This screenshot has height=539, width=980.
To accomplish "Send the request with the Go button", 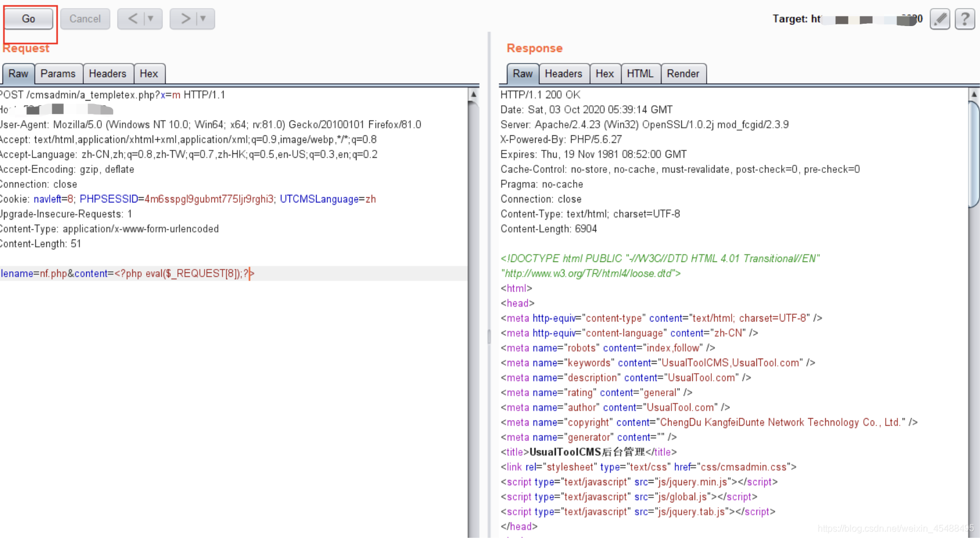I will pyautogui.click(x=28, y=19).
